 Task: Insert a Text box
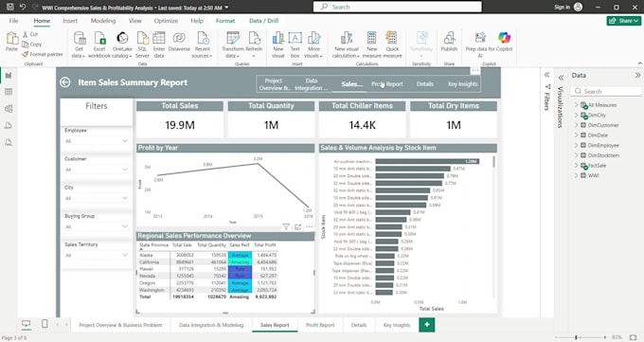click(295, 45)
